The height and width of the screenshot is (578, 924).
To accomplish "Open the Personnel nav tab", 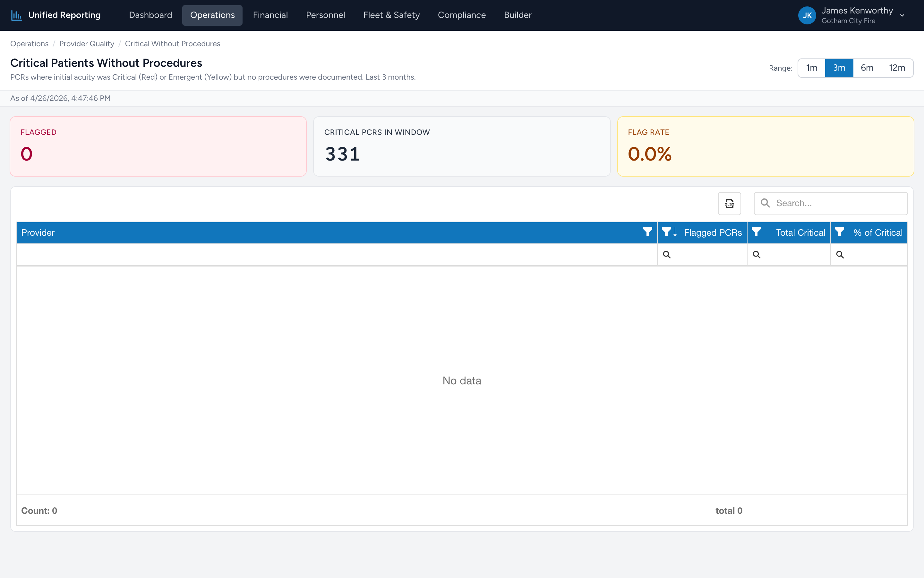I will pyautogui.click(x=325, y=15).
